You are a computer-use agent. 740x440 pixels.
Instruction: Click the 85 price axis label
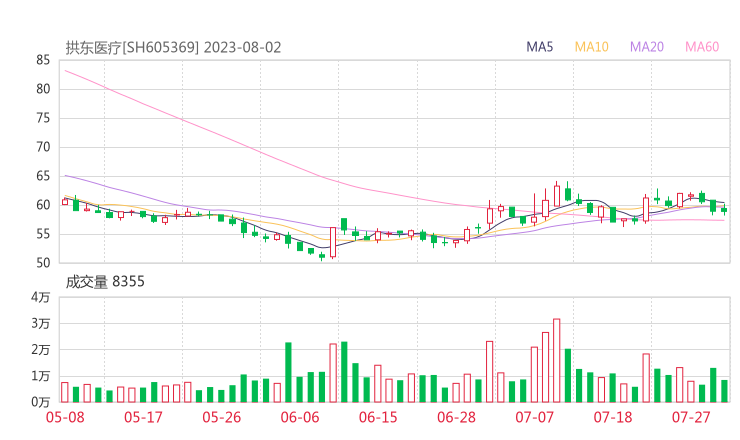43,60
